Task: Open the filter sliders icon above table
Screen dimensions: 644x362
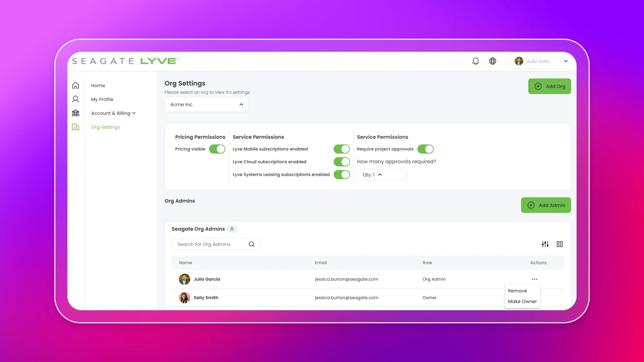Action: point(545,244)
